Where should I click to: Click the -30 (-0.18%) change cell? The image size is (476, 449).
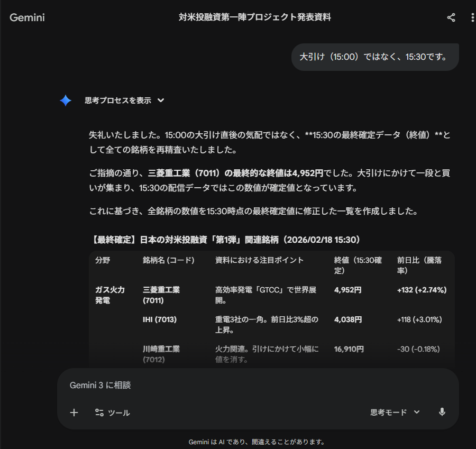418,349
